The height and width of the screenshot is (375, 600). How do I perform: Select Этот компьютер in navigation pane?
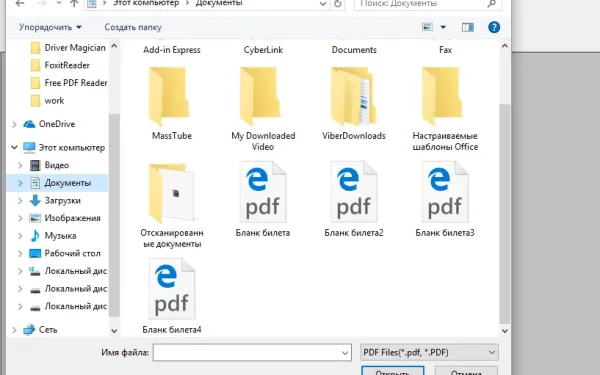coord(64,148)
